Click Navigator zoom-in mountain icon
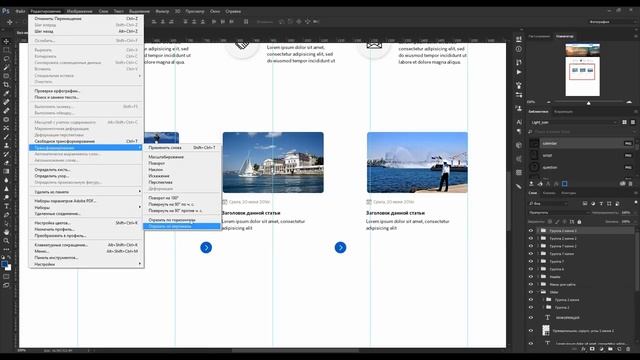 coord(629,102)
